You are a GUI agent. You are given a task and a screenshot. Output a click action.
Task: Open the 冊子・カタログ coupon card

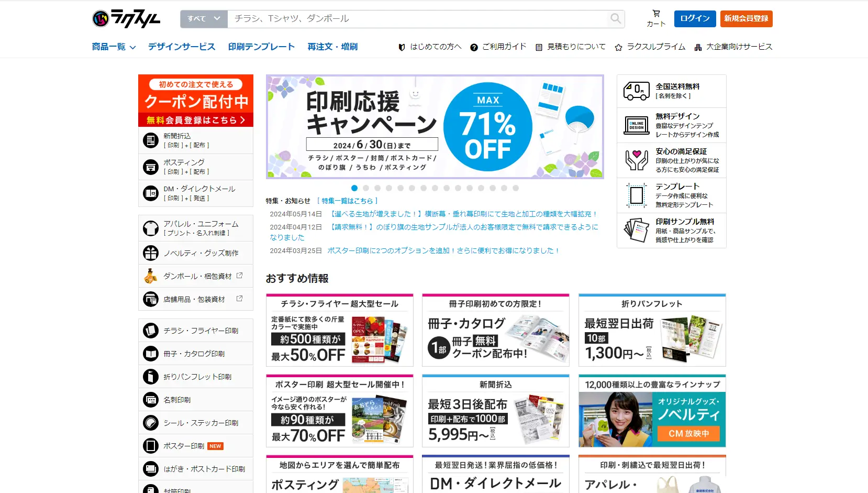pyautogui.click(x=496, y=330)
